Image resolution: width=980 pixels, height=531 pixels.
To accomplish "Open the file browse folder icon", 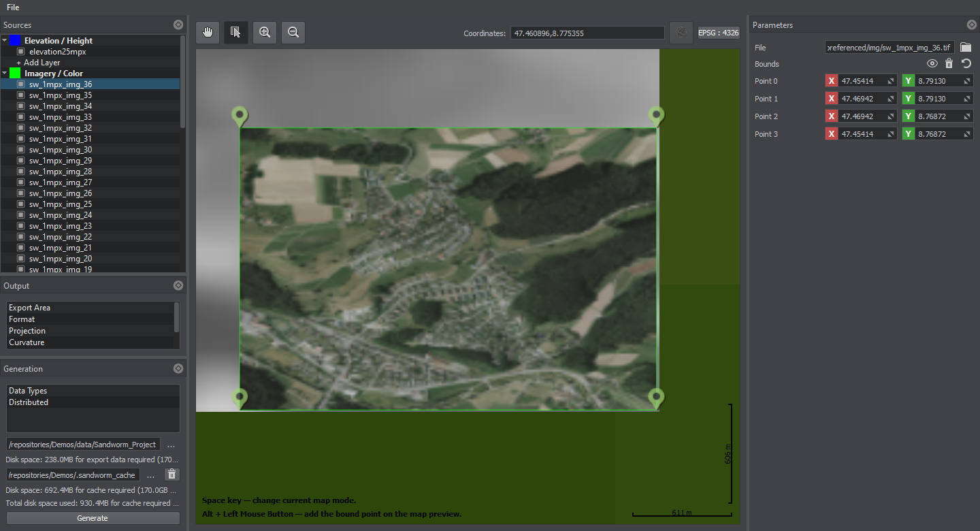I will point(966,47).
